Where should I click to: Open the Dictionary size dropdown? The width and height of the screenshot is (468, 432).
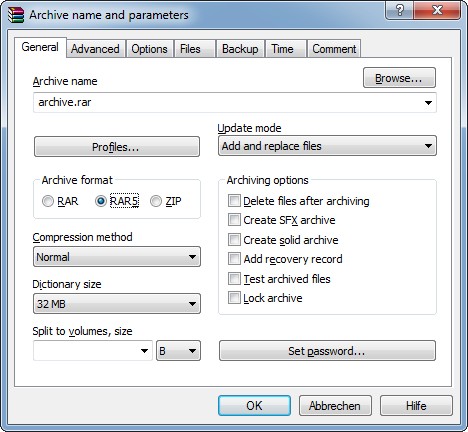pos(117,304)
